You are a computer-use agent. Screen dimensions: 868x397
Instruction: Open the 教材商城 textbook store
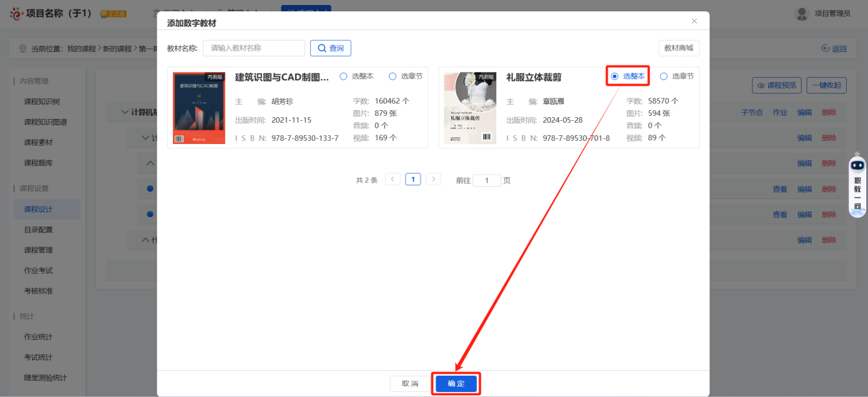click(x=679, y=48)
